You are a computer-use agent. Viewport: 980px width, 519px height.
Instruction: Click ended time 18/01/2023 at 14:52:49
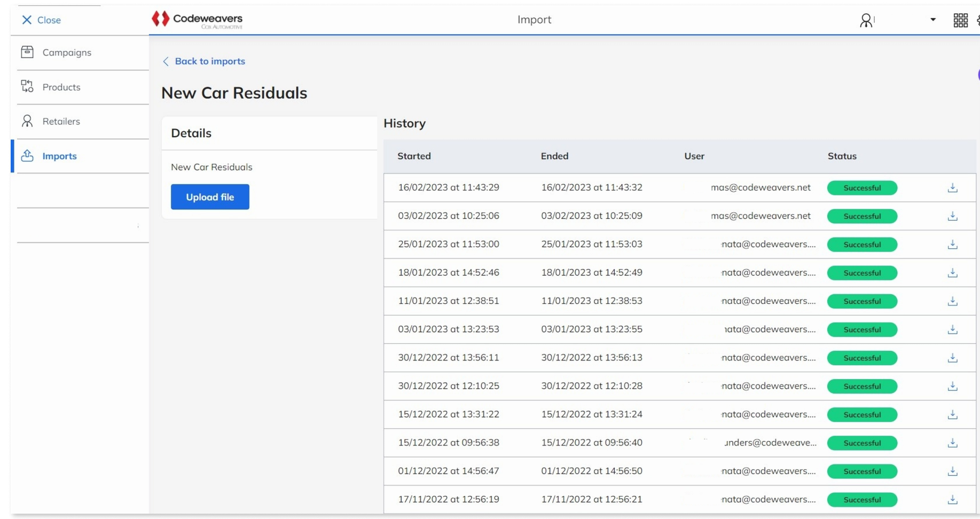click(x=592, y=272)
